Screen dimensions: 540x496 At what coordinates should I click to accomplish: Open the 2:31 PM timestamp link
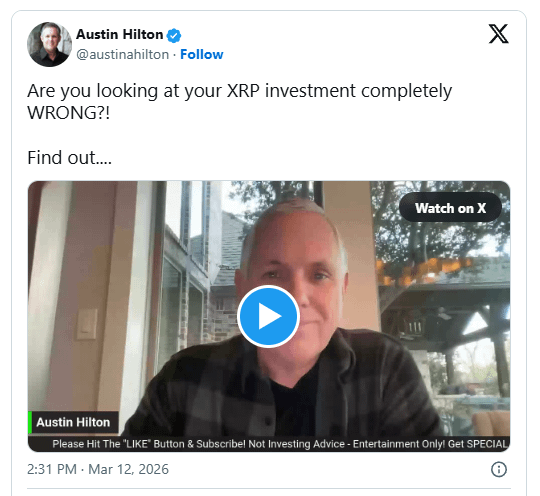point(52,469)
